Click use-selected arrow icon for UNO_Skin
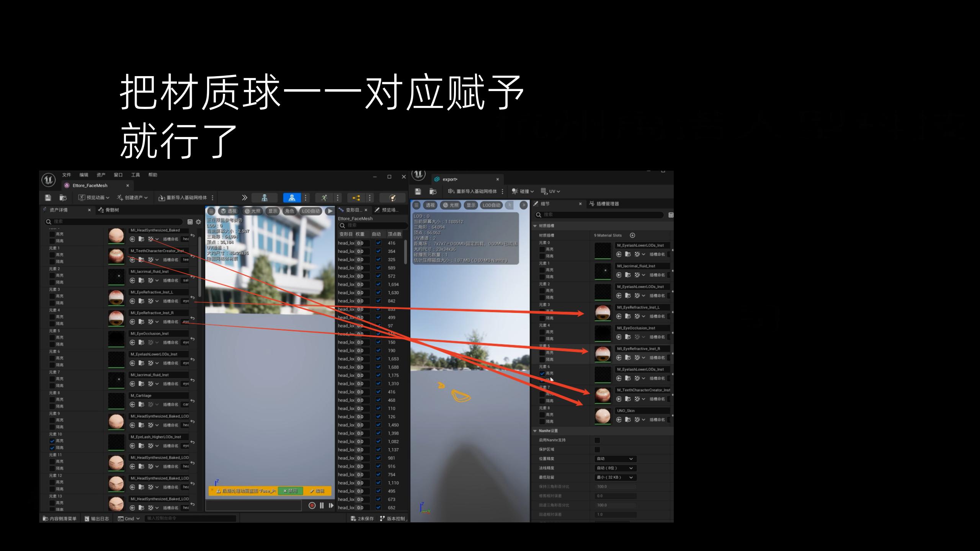 [619, 420]
